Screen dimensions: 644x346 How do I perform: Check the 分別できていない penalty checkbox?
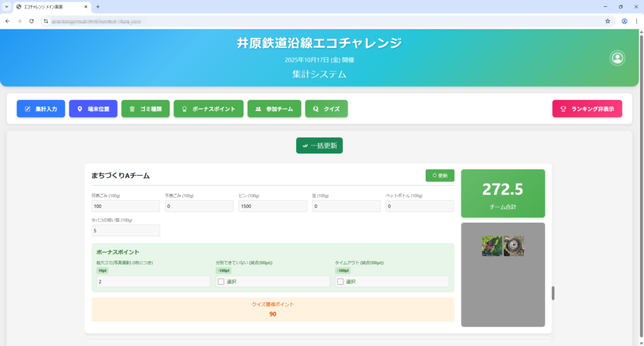click(221, 282)
